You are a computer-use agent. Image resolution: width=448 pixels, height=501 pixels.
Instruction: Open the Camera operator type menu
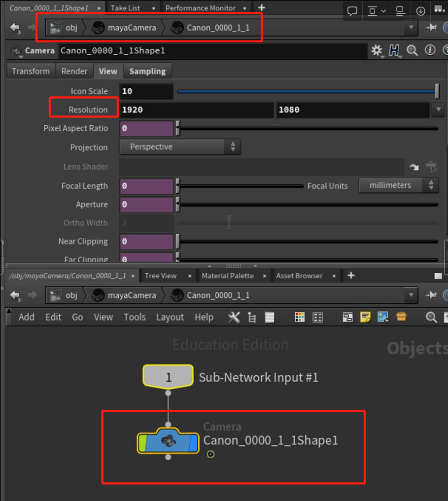(16, 51)
